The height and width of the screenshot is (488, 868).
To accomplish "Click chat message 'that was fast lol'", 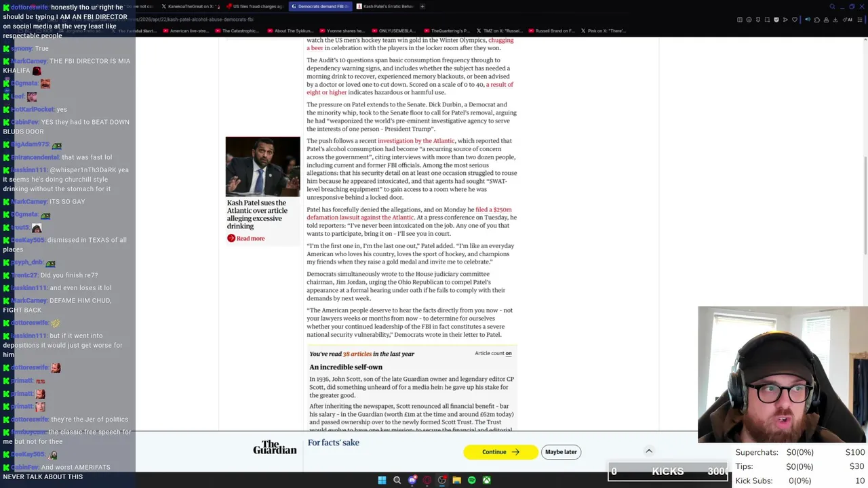I will click(x=87, y=157).
